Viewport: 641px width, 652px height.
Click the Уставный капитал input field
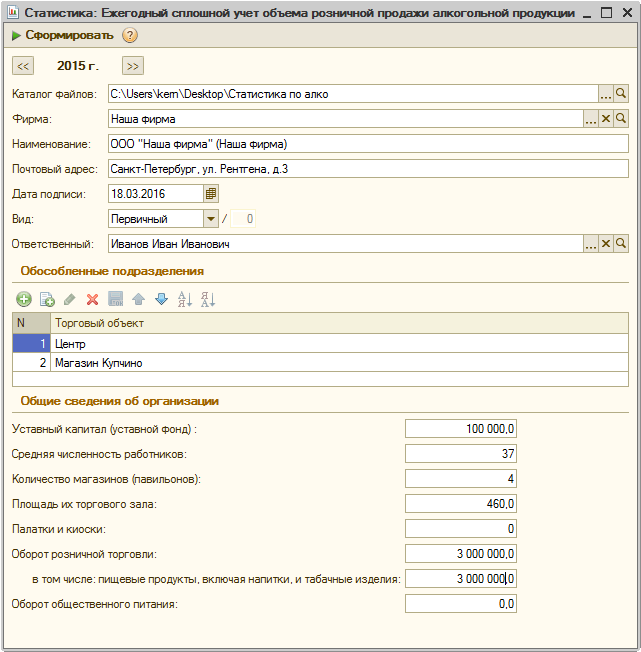(461, 429)
